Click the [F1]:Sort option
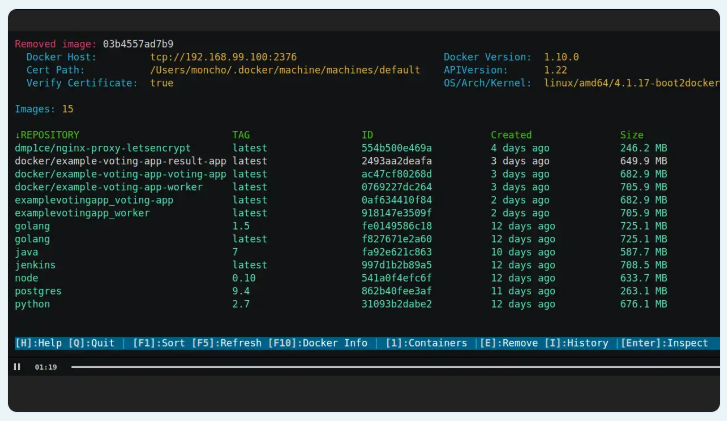The width and height of the screenshot is (727, 421). click(159, 343)
